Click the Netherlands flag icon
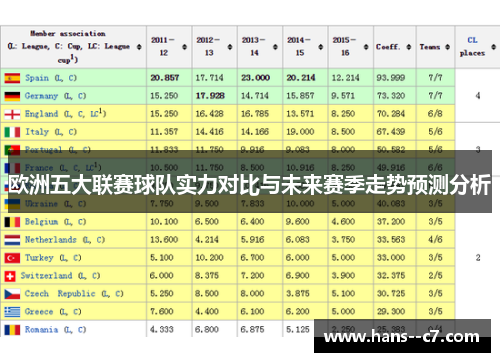Viewport: 500px width, 362px height. [x=12, y=240]
